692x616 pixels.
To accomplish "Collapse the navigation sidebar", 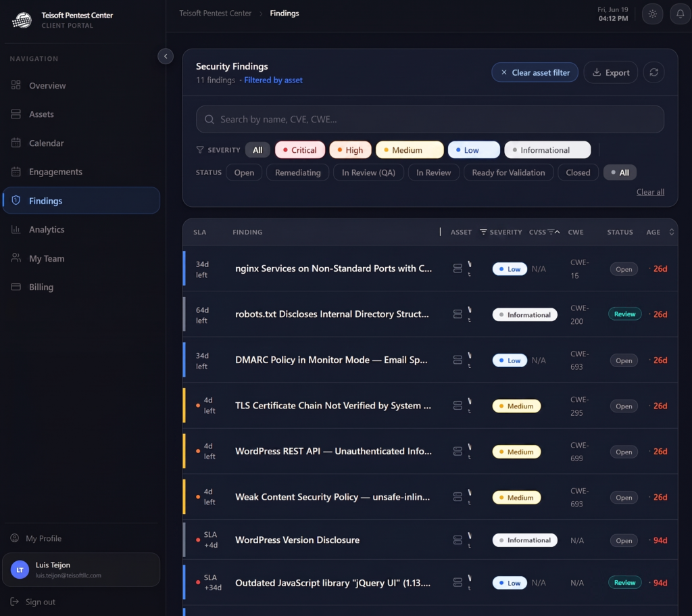I will tap(166, 56).
